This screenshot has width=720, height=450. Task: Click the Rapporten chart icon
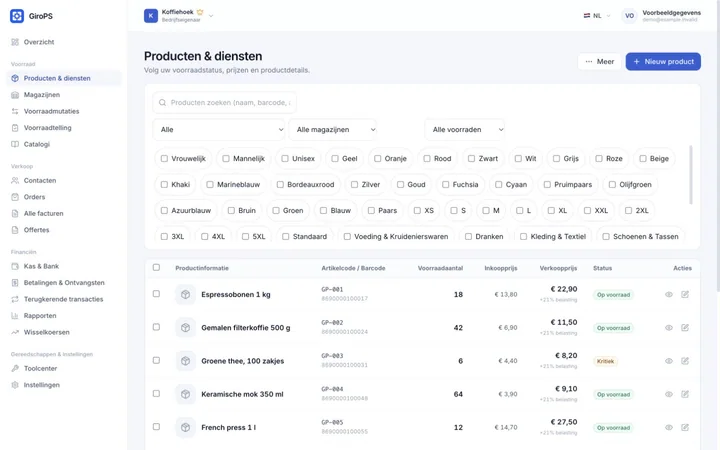click(x=15, y=316)
